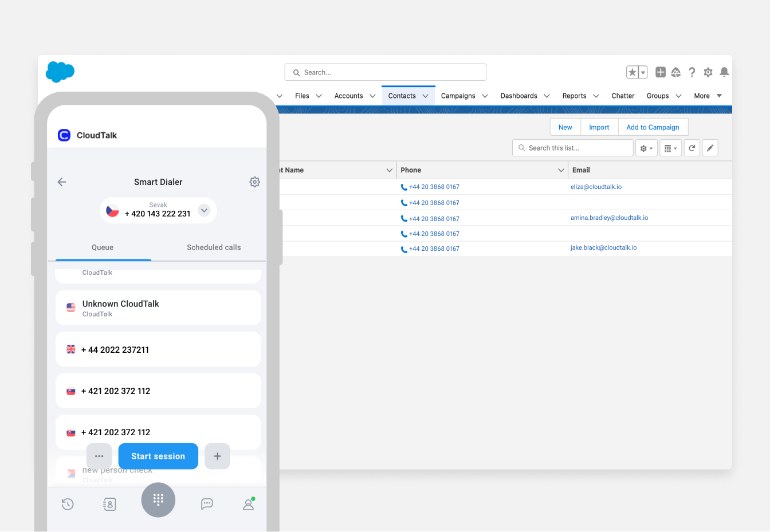This screenshot has width=770, height=532.
Task: Open call history clock icon
Action: (68, 504)
